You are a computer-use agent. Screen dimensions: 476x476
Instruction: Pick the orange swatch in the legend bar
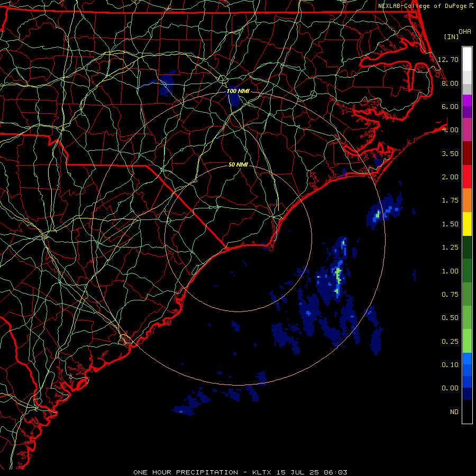467,200
